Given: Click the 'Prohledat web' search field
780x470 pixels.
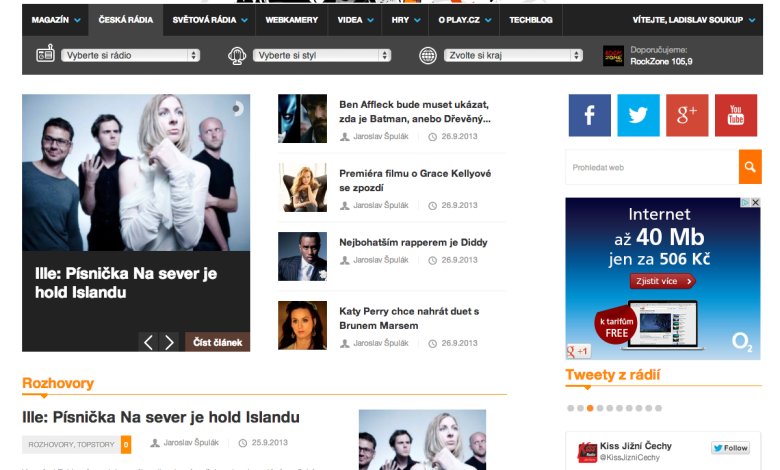Looking at the screenshot, I should pyautogui.click(x=651, y=167).
